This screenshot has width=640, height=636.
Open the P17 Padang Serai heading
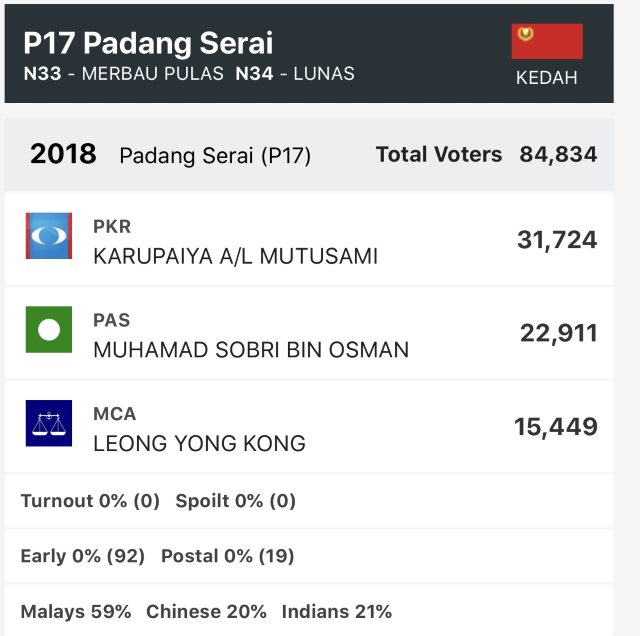[x=148, y=43]
